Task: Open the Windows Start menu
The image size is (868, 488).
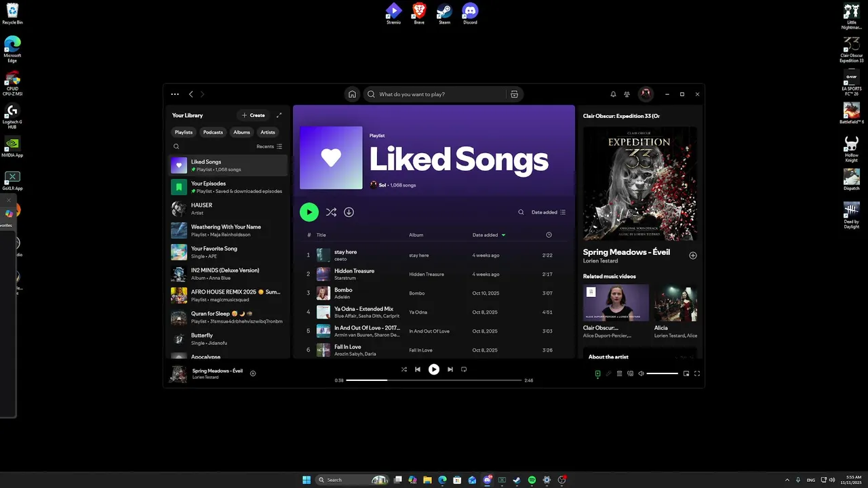Action: tap(307, 480)
